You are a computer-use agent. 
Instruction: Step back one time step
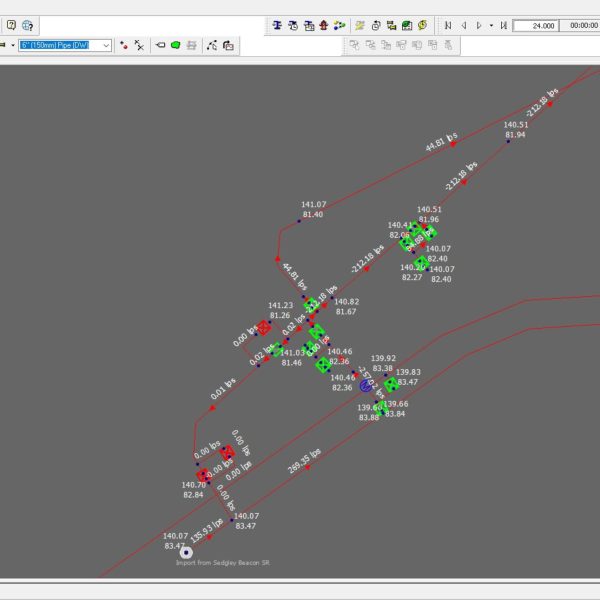(463, 24)
